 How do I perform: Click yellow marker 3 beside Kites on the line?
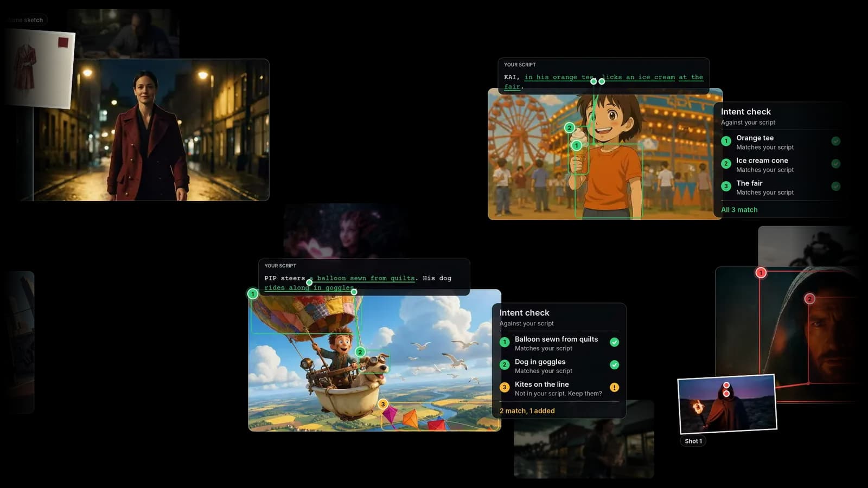click(x=505, y=387)
